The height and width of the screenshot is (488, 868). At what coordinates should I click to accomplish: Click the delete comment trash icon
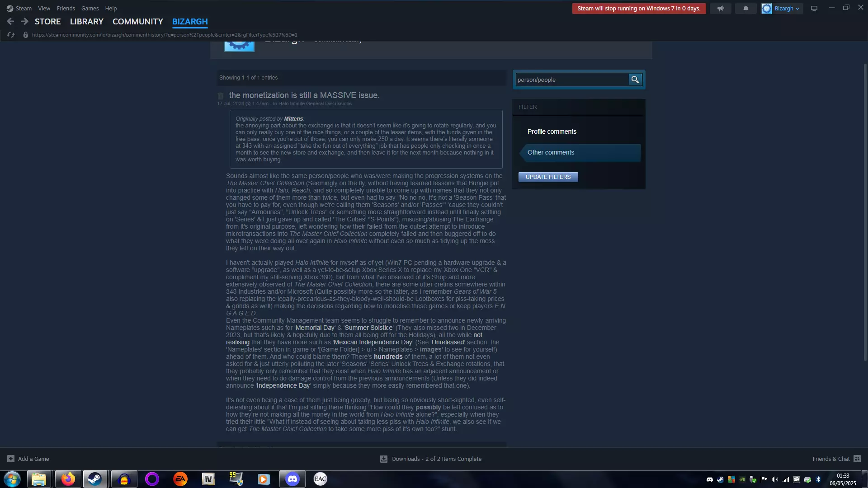220,96
